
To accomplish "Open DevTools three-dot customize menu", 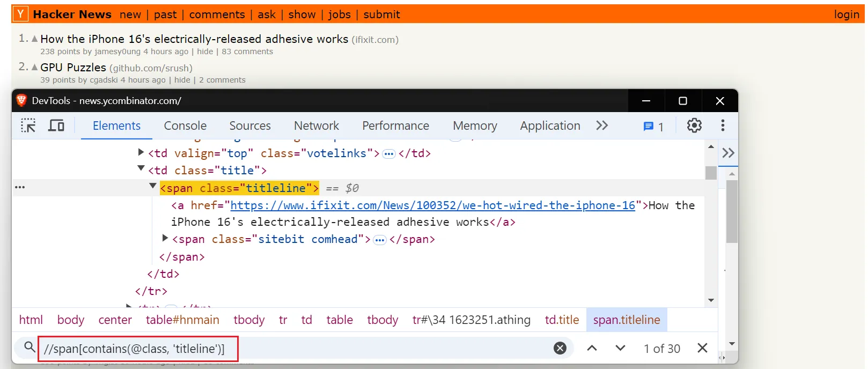I will click(723, 126).
